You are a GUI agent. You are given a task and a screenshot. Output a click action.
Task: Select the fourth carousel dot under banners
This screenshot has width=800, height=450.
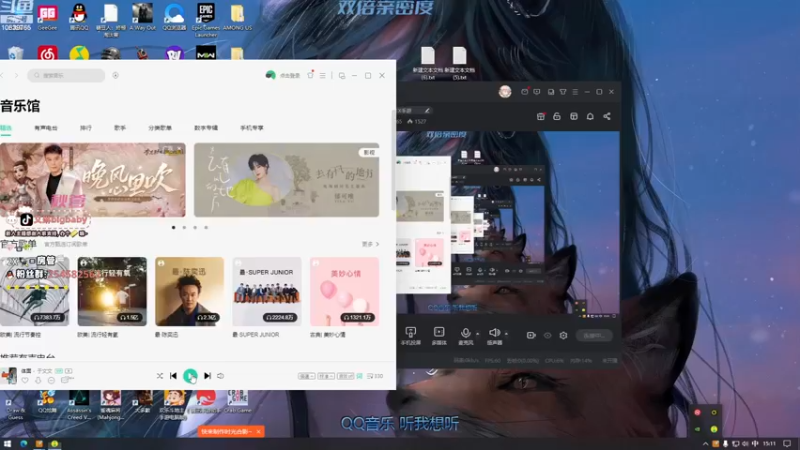click(206, 228)
